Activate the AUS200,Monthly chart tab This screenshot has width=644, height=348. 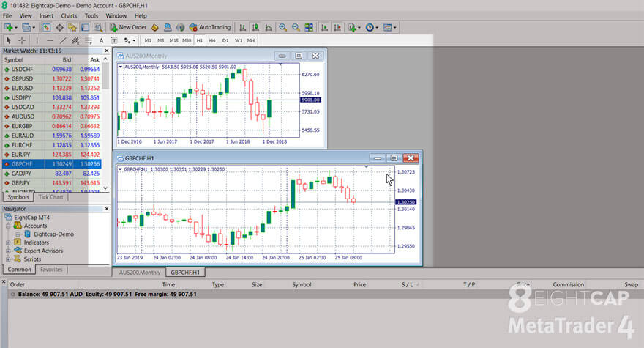pos(140,273)
